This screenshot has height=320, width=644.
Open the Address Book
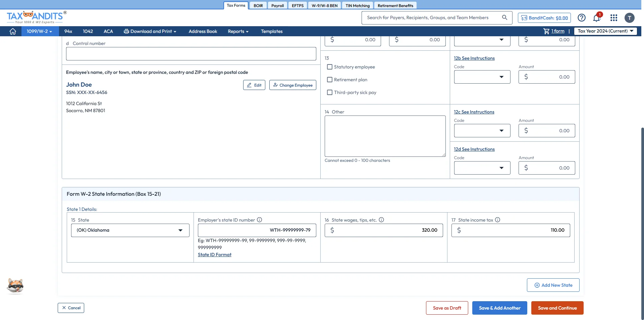(x=203, y=31)
